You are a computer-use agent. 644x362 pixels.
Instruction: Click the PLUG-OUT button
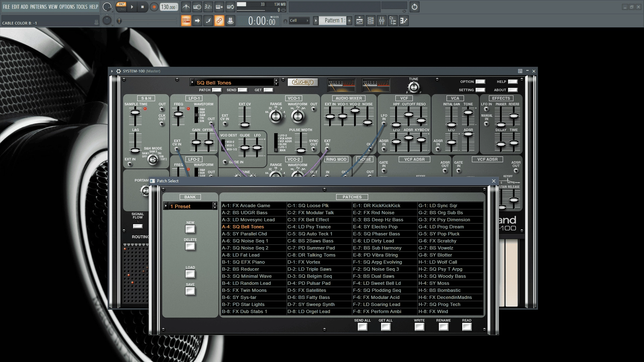(303, 82)
